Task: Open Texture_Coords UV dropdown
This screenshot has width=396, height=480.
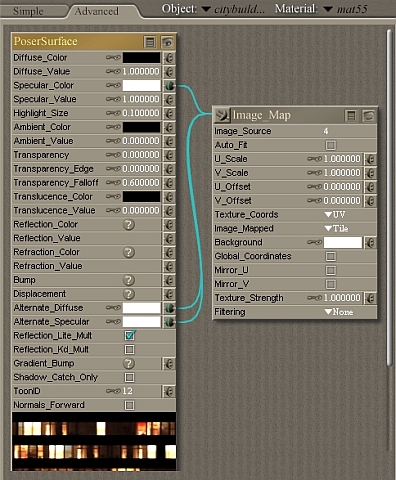Action: 335,215
